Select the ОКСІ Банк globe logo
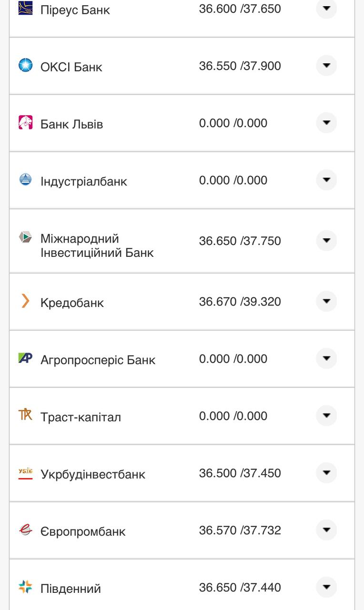 point(25,65)
